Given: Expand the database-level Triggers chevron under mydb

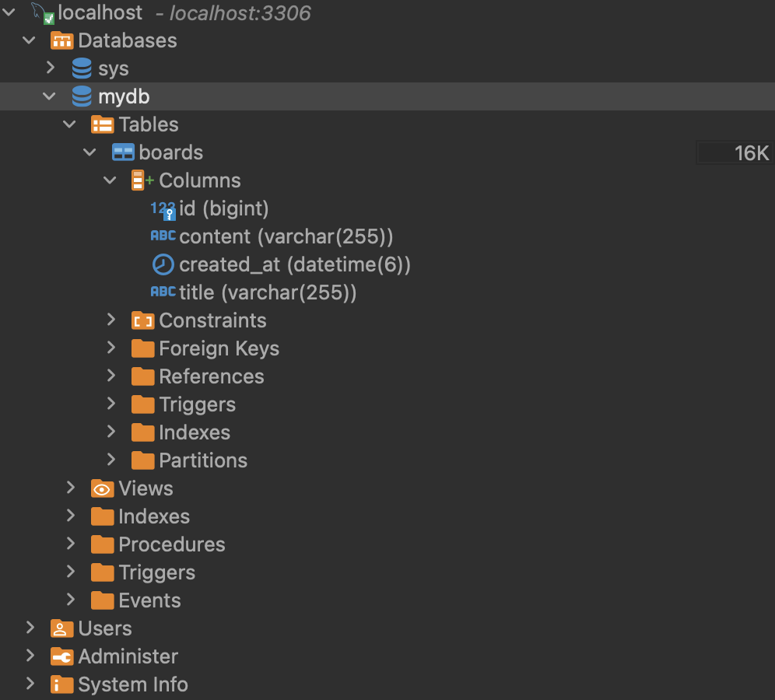Looking at the screenshot, I should pos(71,572).
